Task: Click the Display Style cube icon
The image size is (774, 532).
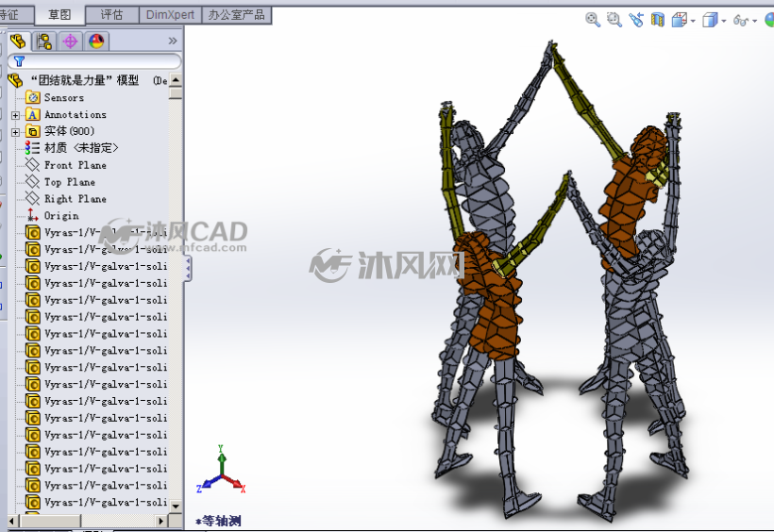Action: [x=710, y=20]
